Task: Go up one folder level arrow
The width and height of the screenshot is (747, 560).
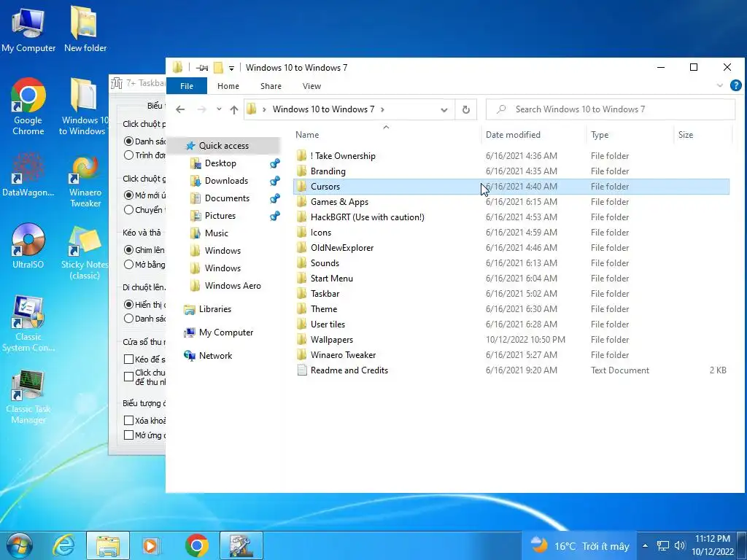Action: coord(234,109)
